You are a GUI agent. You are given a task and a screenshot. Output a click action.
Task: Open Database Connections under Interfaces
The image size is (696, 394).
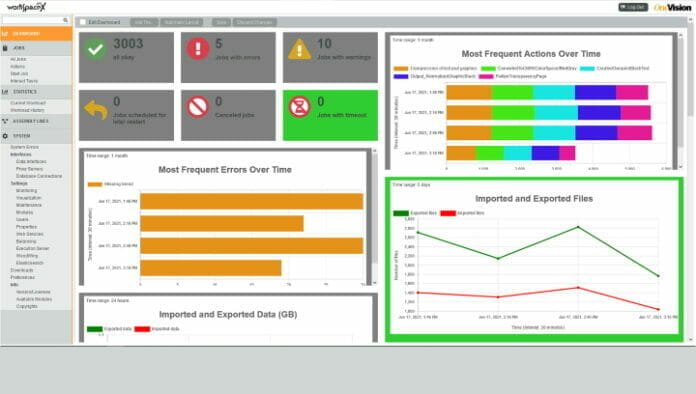pyautogui.click(x=39, y=176)
